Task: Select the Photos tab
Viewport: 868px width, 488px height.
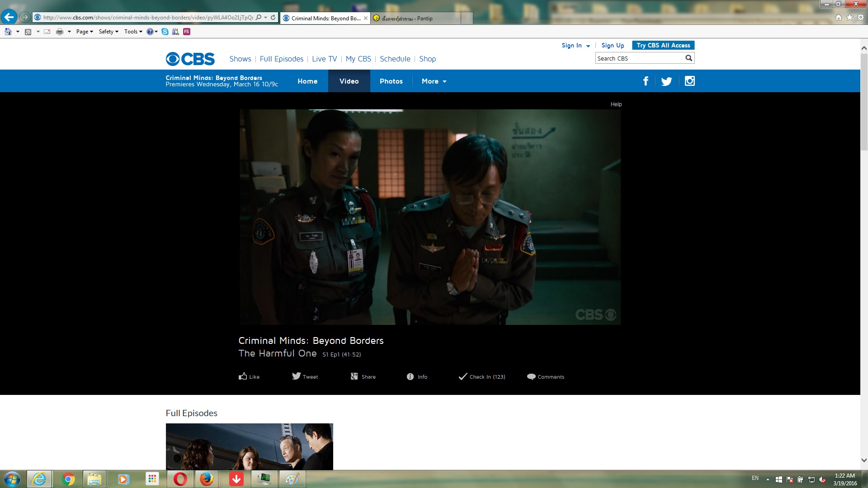Action: pyautogui.click(x=391, y=81)
